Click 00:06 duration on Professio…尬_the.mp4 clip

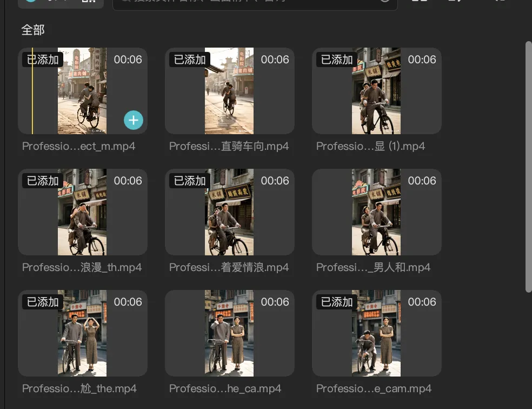coord(128,302)
